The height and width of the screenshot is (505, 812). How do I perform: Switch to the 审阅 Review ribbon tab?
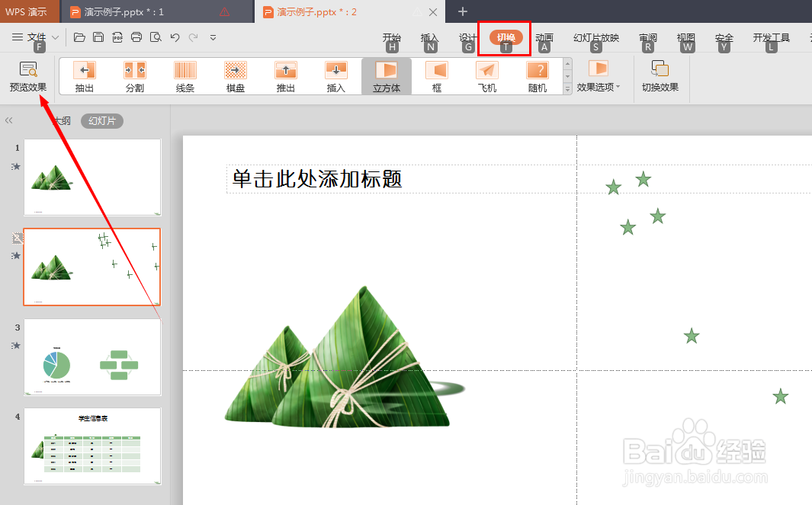648,37
